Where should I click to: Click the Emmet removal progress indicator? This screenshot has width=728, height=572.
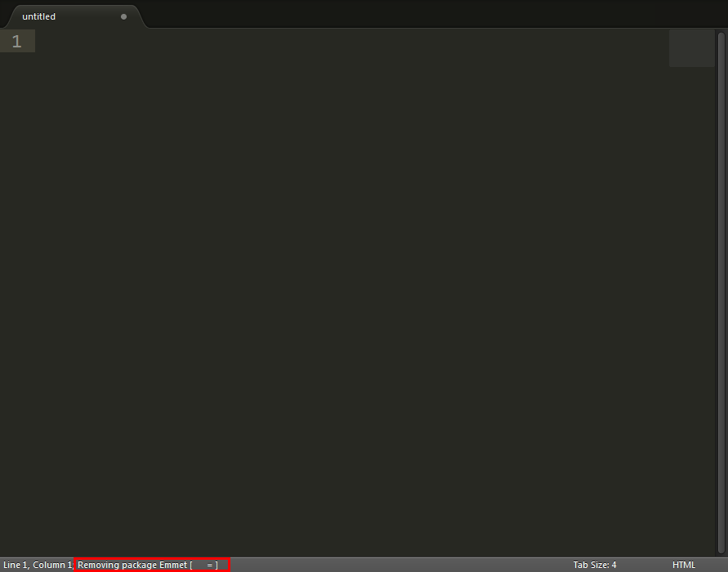coord(203,565)
